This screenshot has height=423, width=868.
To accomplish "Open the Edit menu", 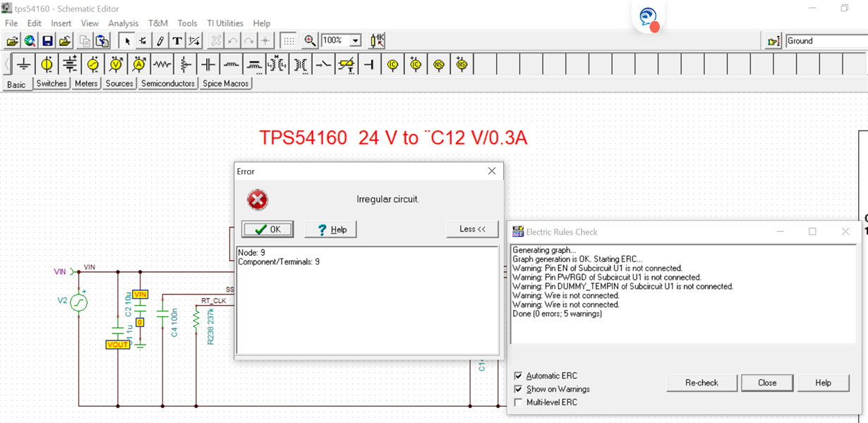I will point(34,23).
